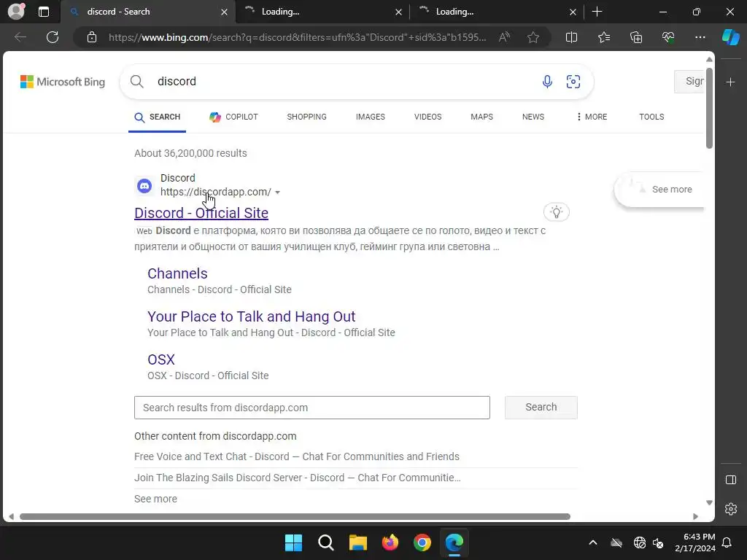Open 'Join The Blazing Sails Discord Server' link

point(298,478)
